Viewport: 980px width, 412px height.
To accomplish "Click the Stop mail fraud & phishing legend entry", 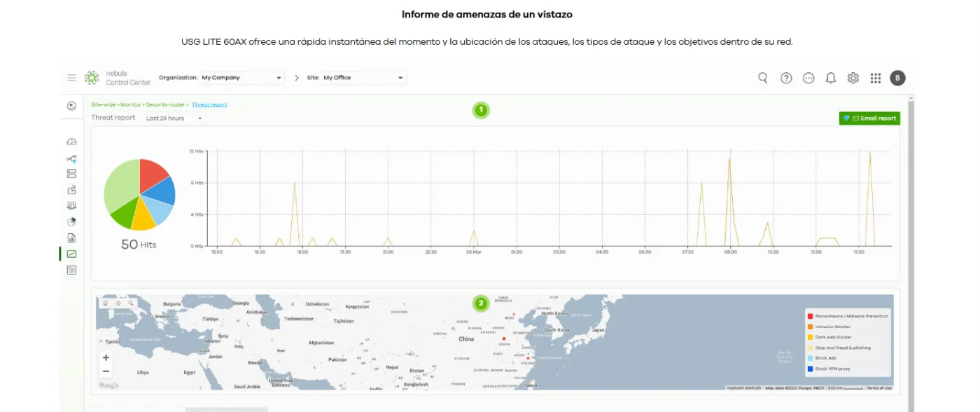I will [839, 348].
